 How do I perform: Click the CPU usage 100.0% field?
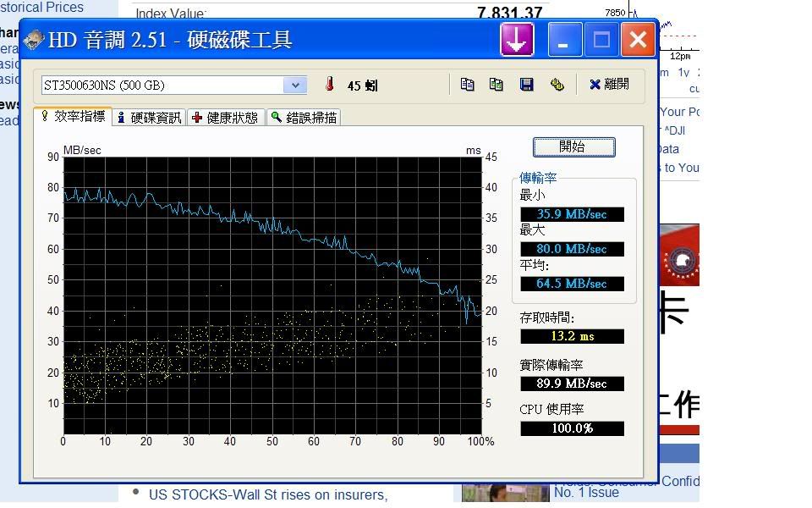(572, 428)
